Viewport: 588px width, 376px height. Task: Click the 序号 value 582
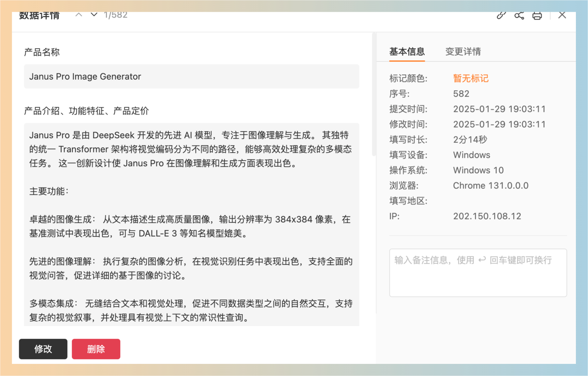tap(461, 94)
